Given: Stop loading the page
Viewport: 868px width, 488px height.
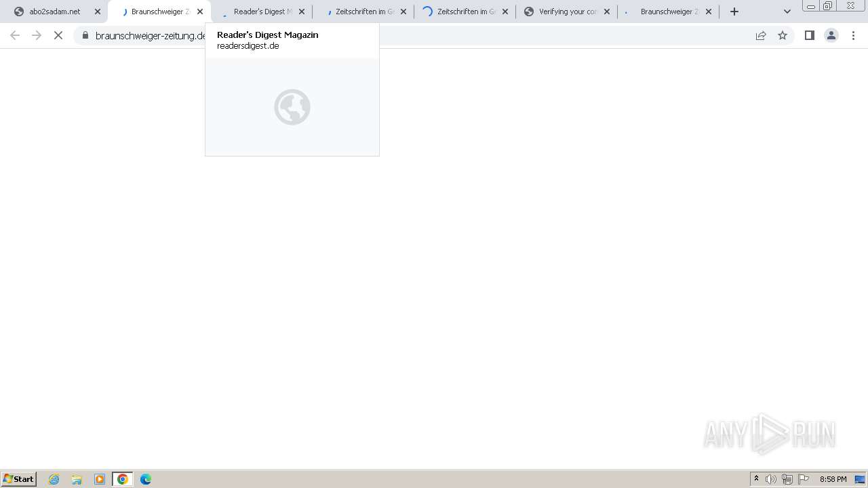Looking at the screenshot, I should coord(58,35).
